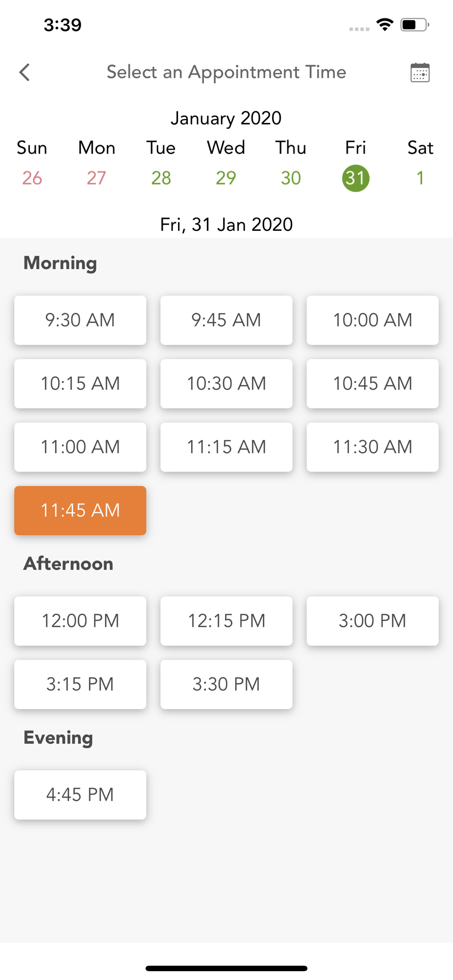Viewport: 453px width, 980px height.
Task: Select the 9:45 AM appointment slot
Action: [x=226, y=320]
